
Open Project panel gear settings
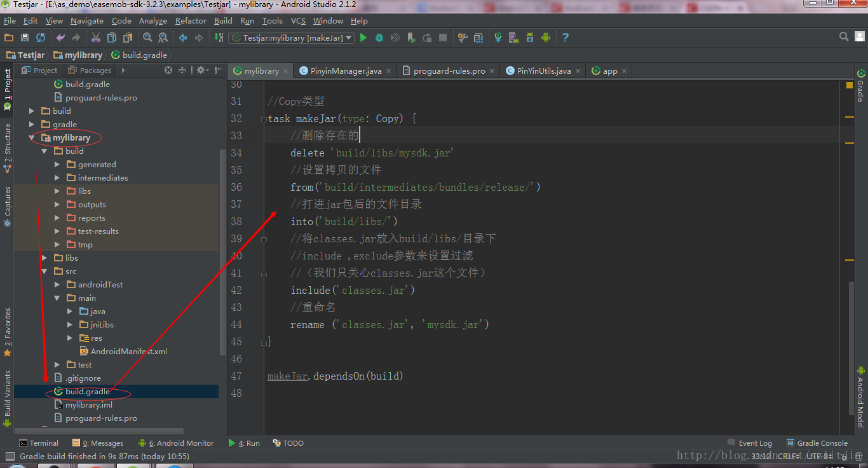coord(202,70)
